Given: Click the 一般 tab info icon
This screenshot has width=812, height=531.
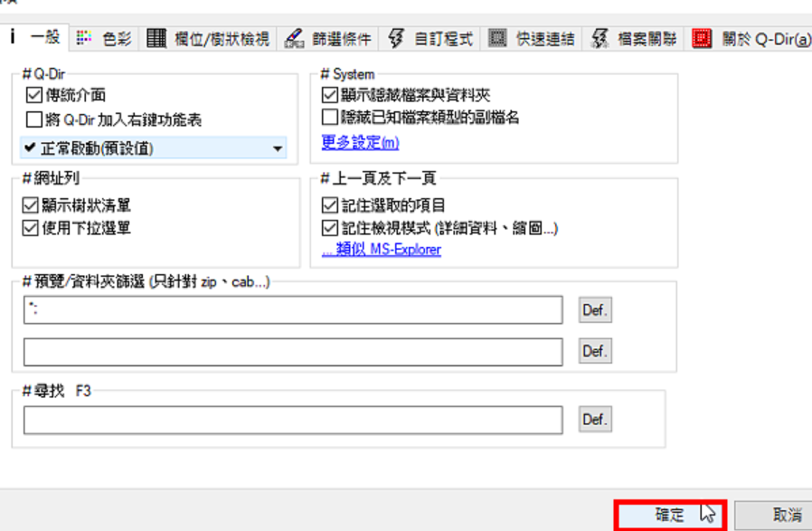Looking at the screenshot, I should 13,37.
